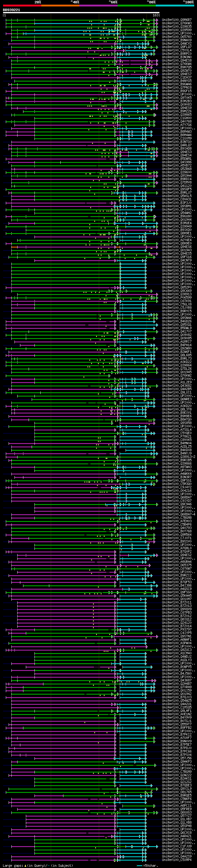Select the UniRef100_Q94ES6 label
Screen dimensions: 197x868
pos(177,247)
